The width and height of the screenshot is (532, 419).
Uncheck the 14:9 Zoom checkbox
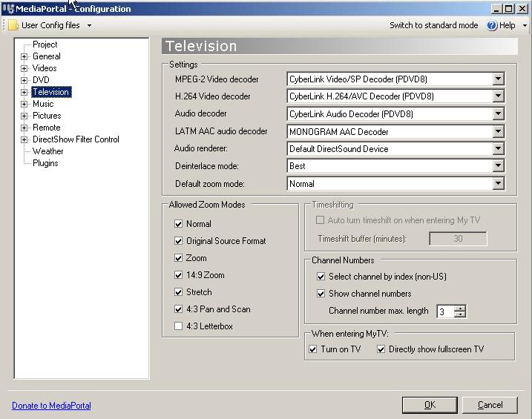pos(178,275)
